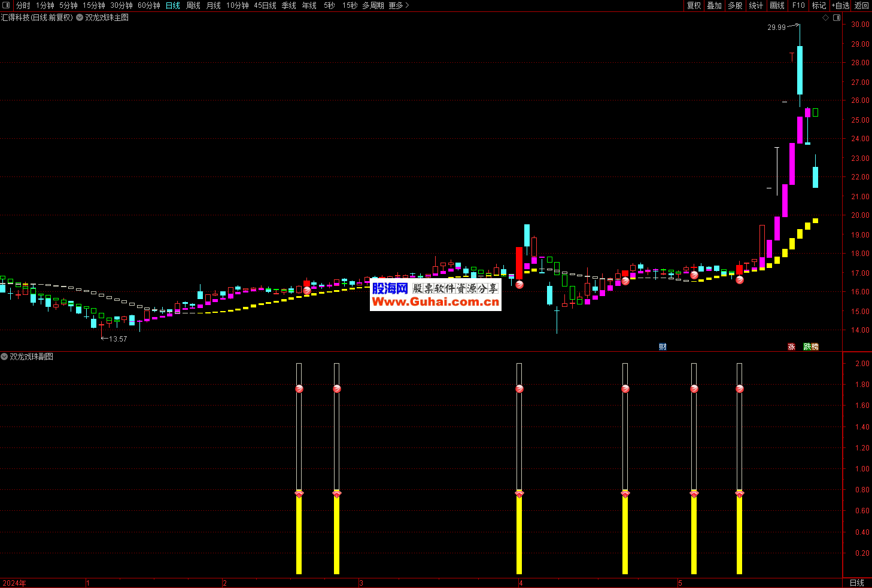Select the 日线 daily period tab

[173, 5]
